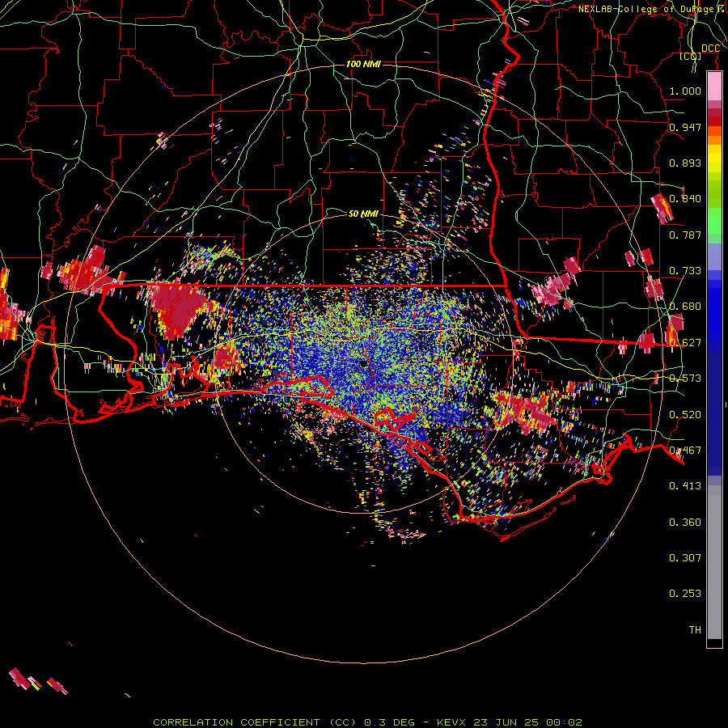The width and height of the screenshot is (728, 728).
Task: Click the 1.000 value on the color scale
Action: pyautogui.click(x=685, y=91)
